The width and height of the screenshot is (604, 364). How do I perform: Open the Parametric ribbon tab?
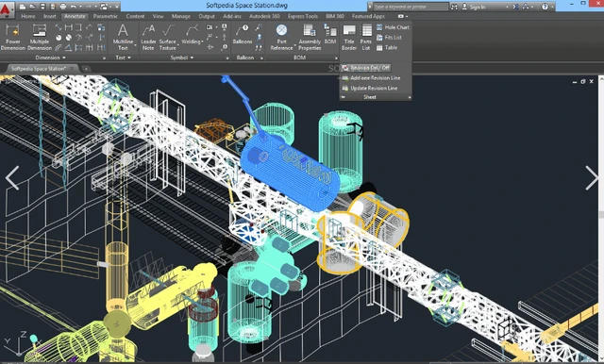pos(106,16)
